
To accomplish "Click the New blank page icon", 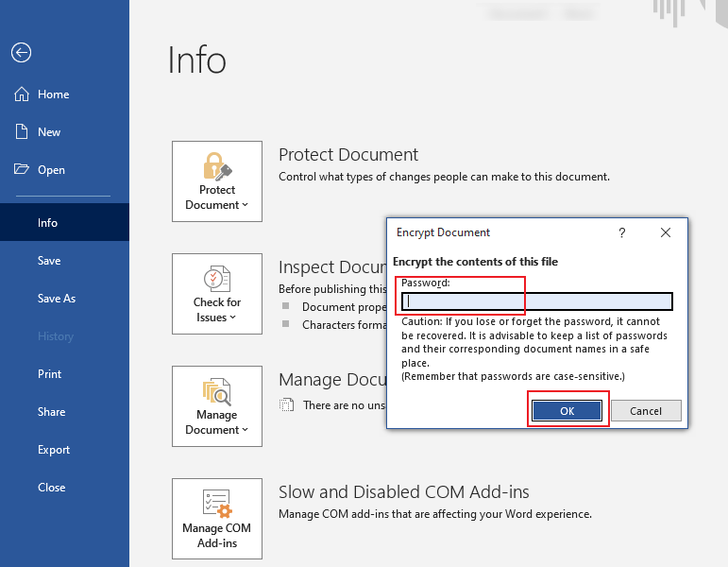I will (x=22, y=131).
